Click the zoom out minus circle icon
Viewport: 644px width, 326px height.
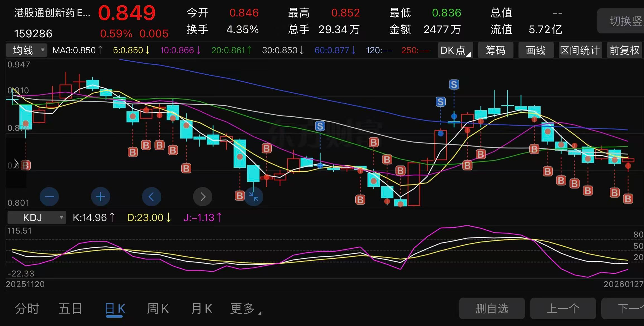pyautogui.click(x=49, y=197)
